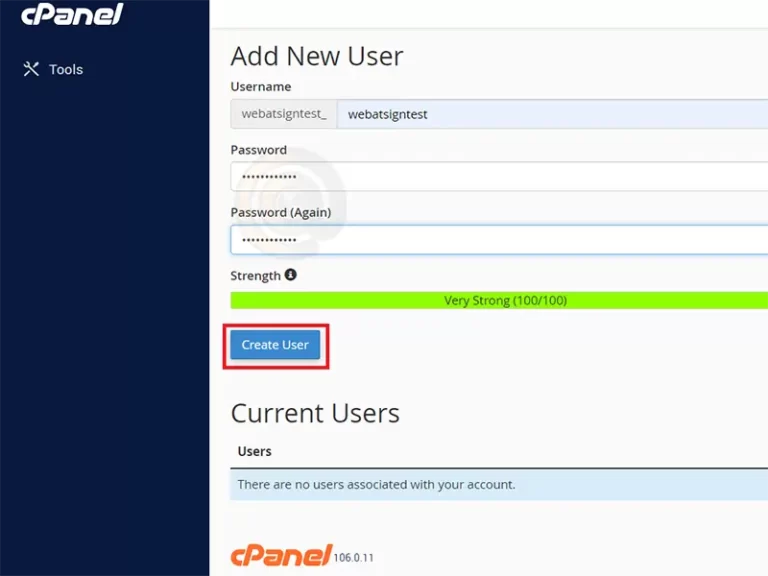Click the first Password label text
Image resolution: width=768 pixels, height=576 pixels.
click(x=258, y=150)
